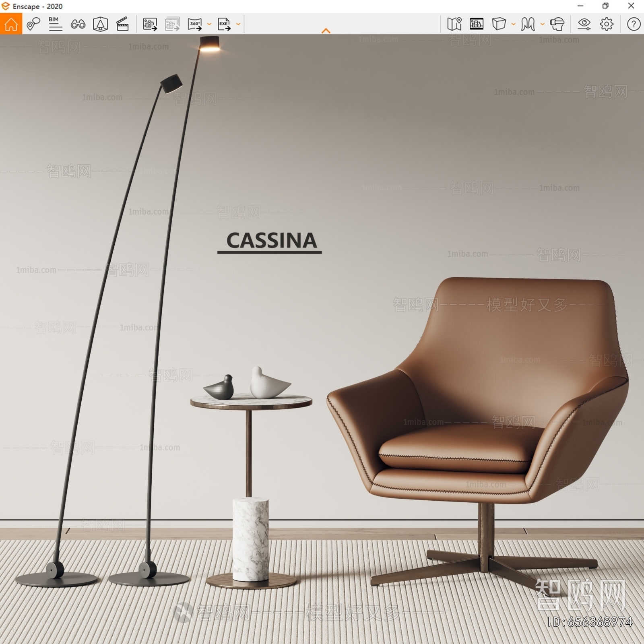This screenshot has height=644, width=644.
Task: Click the Batch Rendering icon
Action: 172,24
